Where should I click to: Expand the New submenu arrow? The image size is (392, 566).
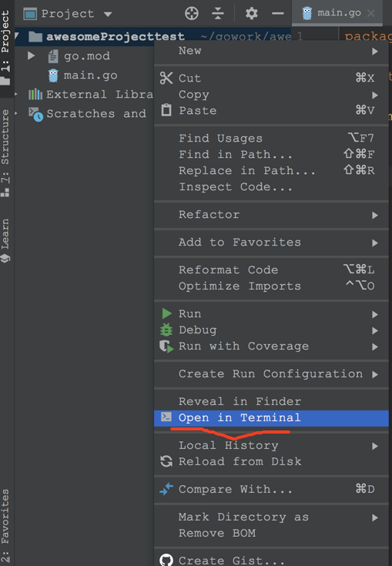375,52
